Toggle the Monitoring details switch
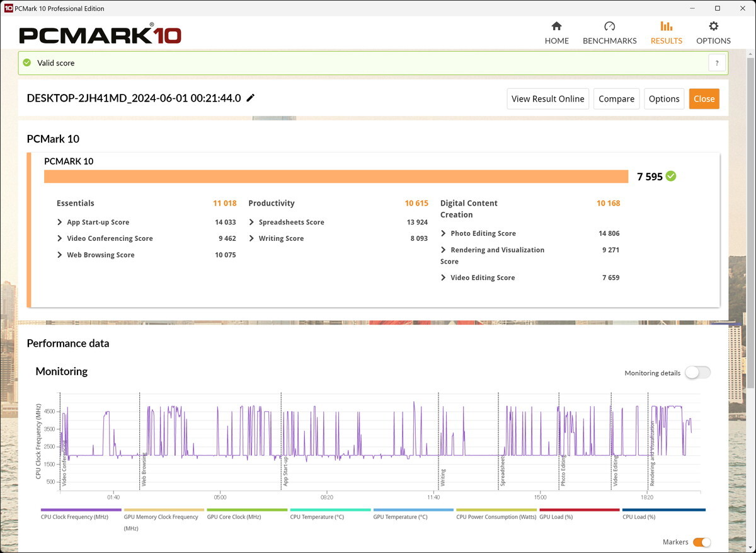 tap(697, 373)
